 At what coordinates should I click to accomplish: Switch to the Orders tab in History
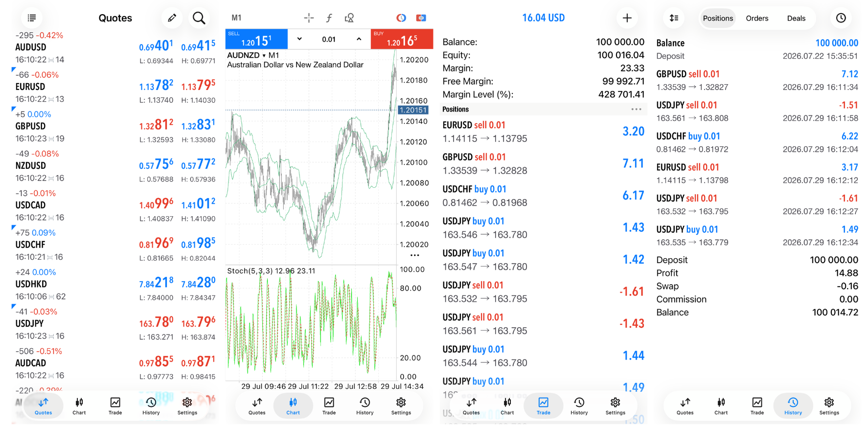click(757, 18)
